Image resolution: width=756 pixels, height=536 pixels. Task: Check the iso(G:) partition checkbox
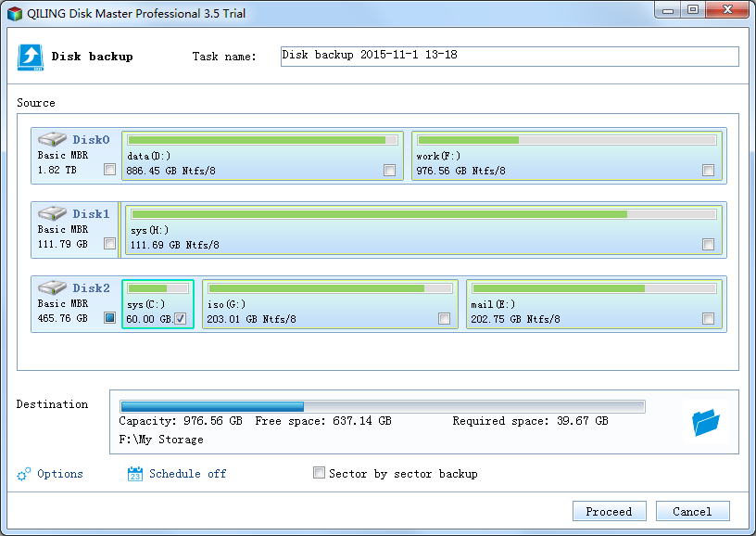click(444, 319)
